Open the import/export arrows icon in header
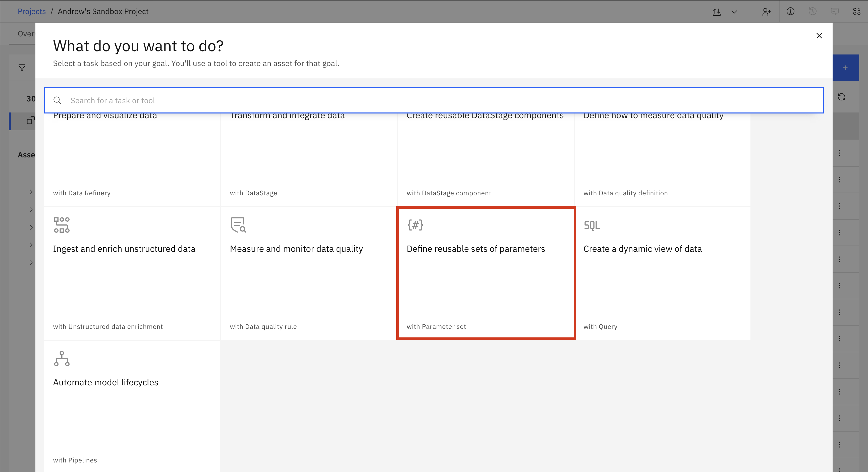This screenshot has height=472, width=868. tap(717, 12)
